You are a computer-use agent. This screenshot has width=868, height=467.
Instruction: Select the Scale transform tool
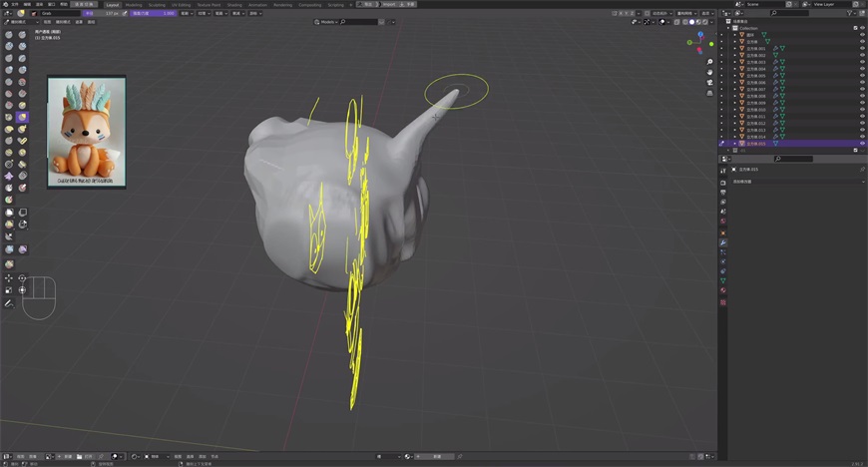coord(9,289)
